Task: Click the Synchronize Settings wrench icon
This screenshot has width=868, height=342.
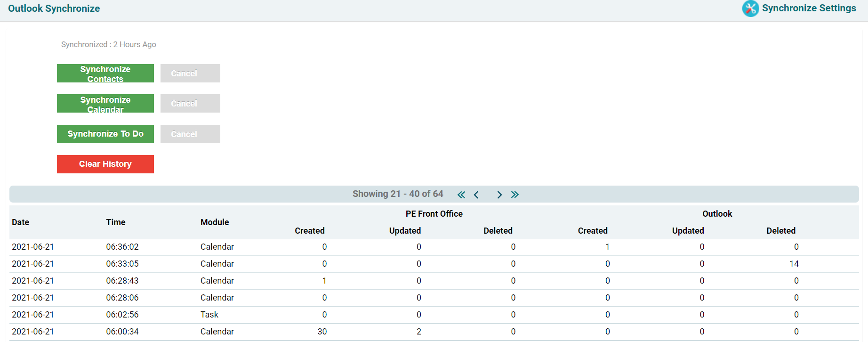Action: pos(750,8)
